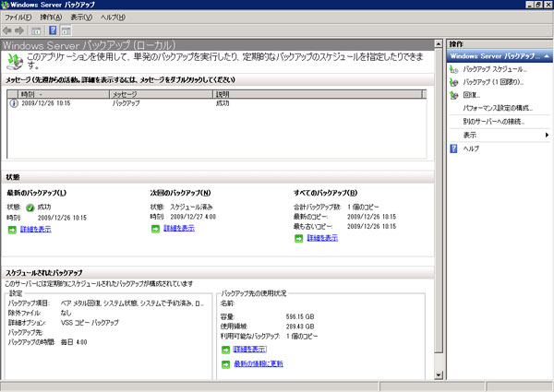Click the バックアップ スケジュール action icon
The width and height of the screenshot is (554, 392).
pos(454,69)
